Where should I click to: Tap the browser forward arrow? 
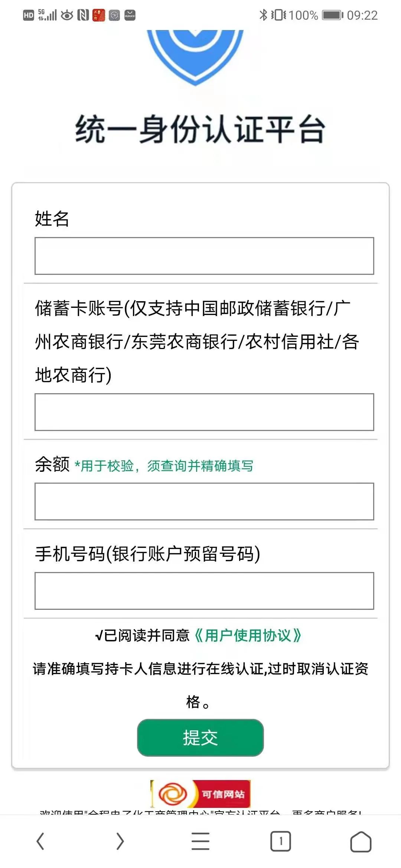click(x=120, y=841)
